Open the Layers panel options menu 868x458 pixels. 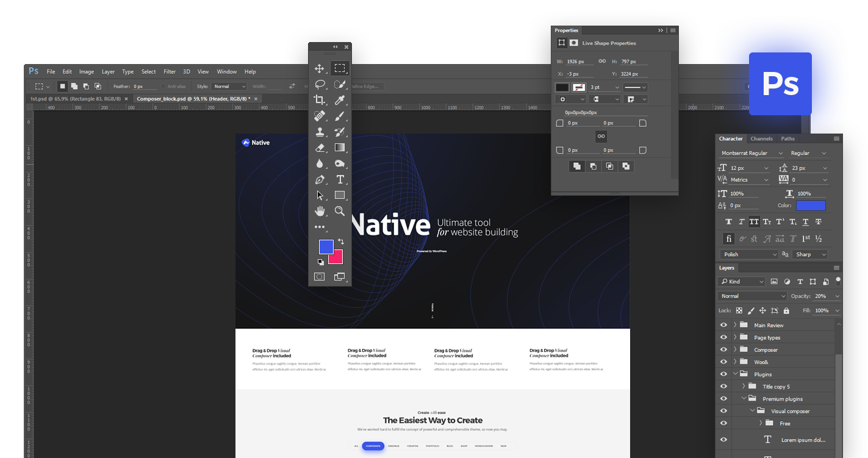(836, 268)
